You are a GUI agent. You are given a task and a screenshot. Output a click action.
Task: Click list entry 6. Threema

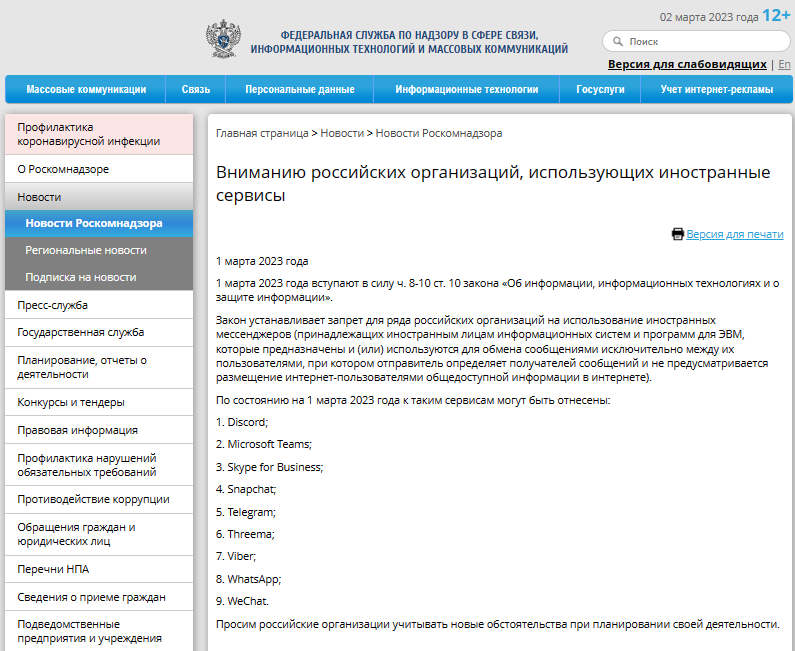245,534
